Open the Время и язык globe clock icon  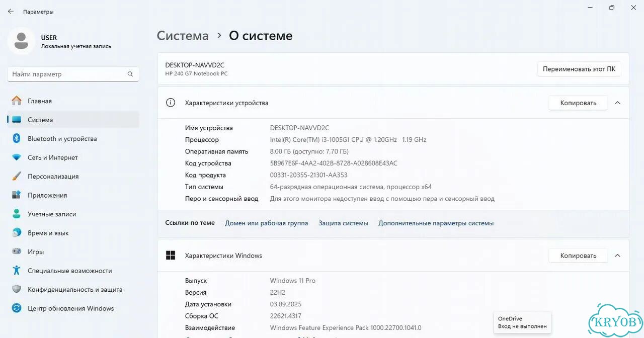[x=17, y=233]
